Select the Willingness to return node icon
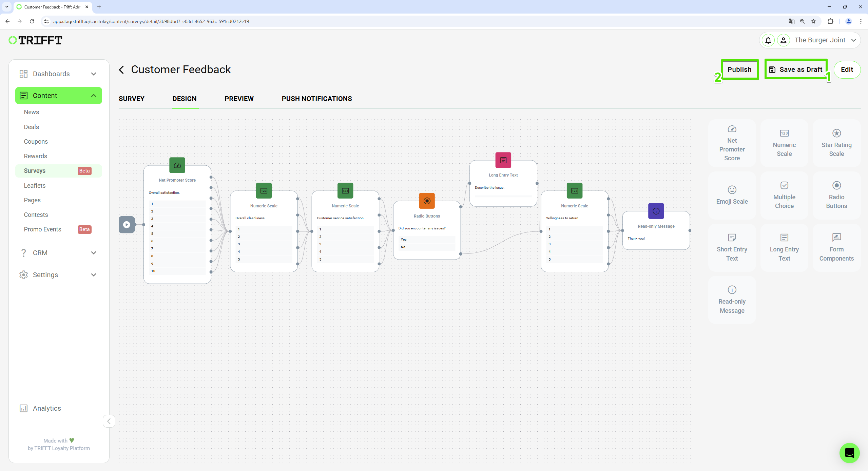Viewport: 868px width, 471px height. (x=575, y=191)
